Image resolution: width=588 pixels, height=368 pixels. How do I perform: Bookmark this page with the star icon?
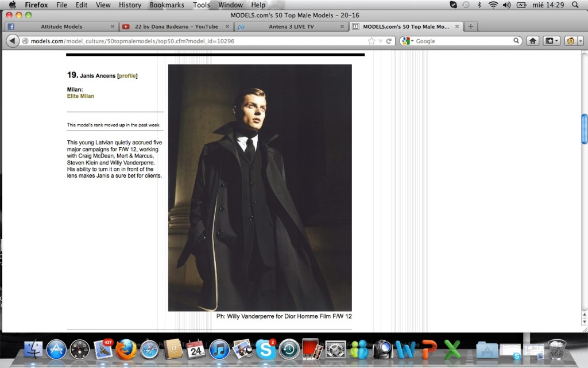click(372, 41)
